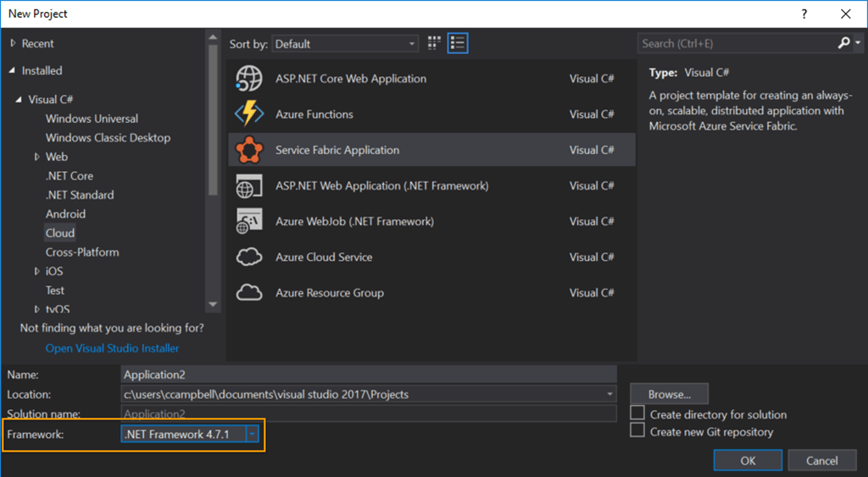This screenshot has width=868, height=477.
Task: Collapse the Visual C# tree node
Action: point(18,100)
